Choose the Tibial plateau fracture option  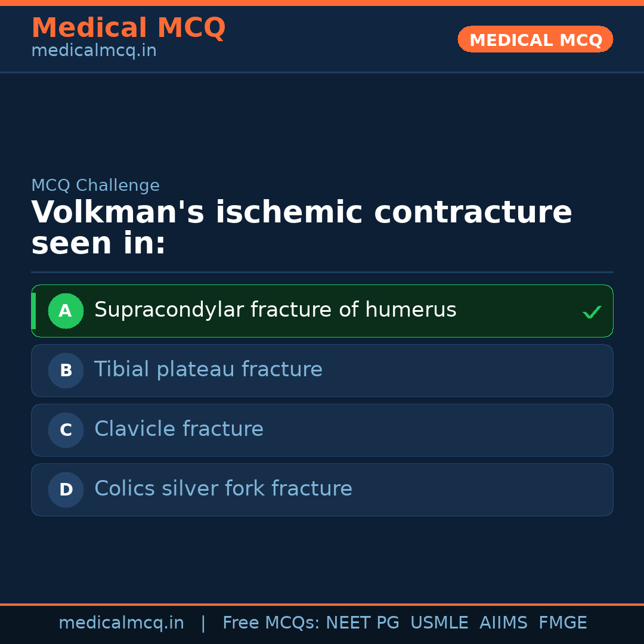(208, 370)
